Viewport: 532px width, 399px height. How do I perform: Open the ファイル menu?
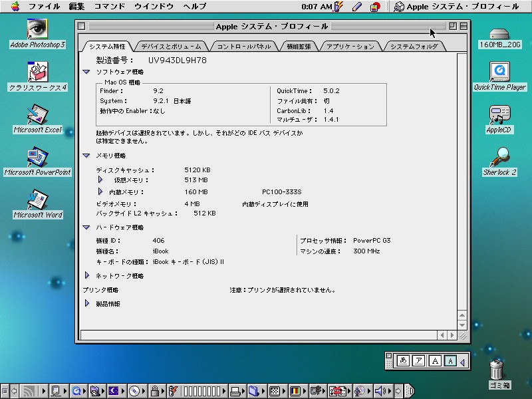[44, 6]
